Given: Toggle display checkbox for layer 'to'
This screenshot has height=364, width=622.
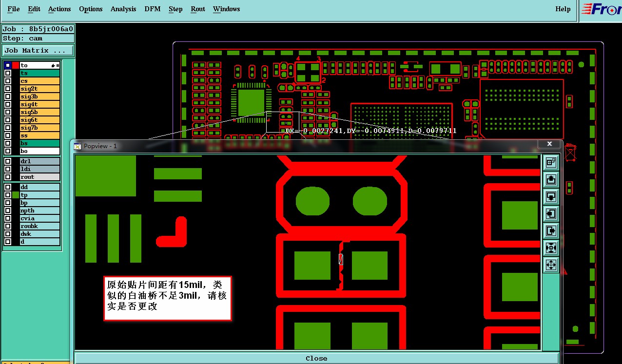Looking at the screenshot, I should click(x=8, y=65).
